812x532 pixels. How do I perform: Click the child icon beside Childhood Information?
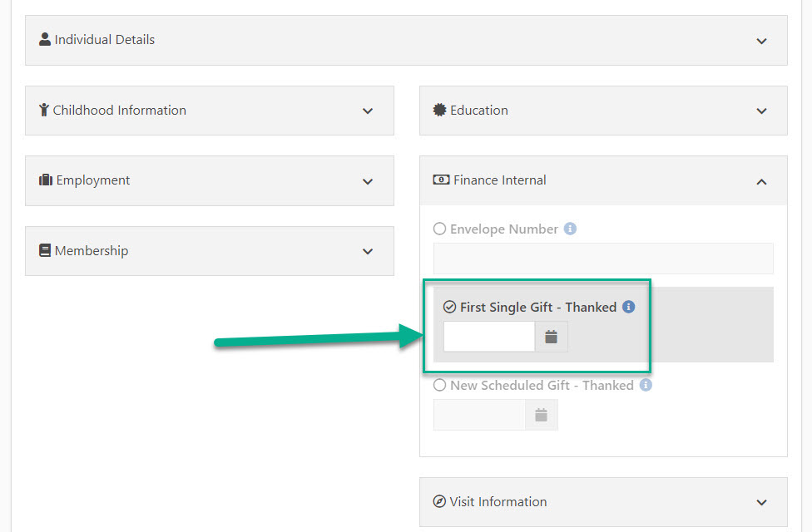[x=44, y=110]
